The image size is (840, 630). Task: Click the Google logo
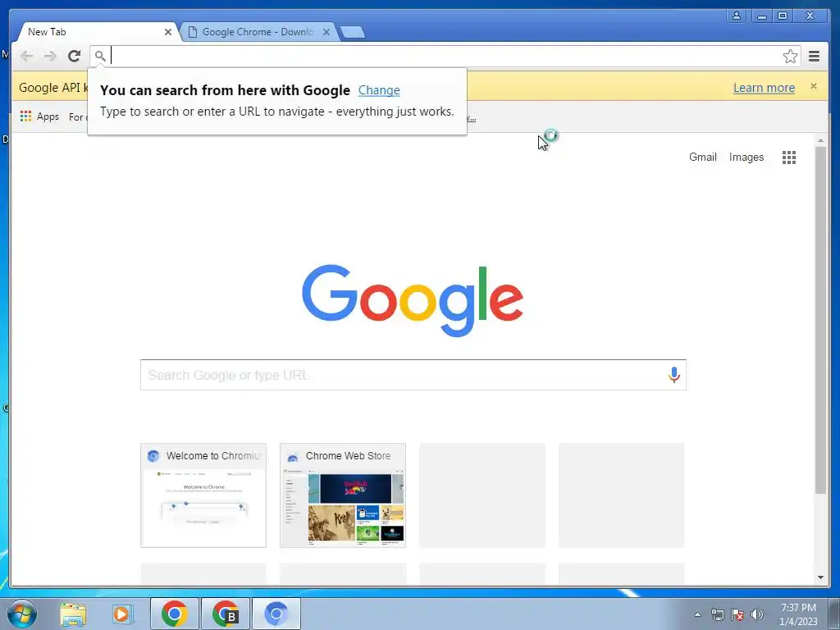413,299
